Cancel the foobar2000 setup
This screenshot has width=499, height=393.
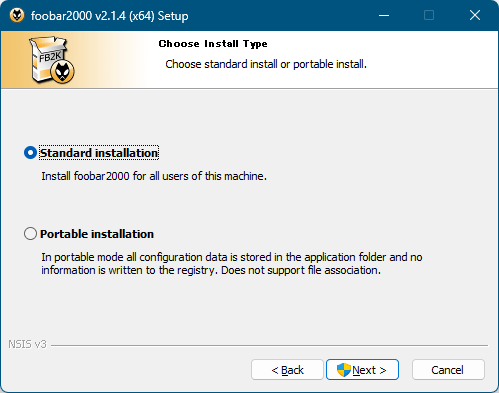click(448, 370)
